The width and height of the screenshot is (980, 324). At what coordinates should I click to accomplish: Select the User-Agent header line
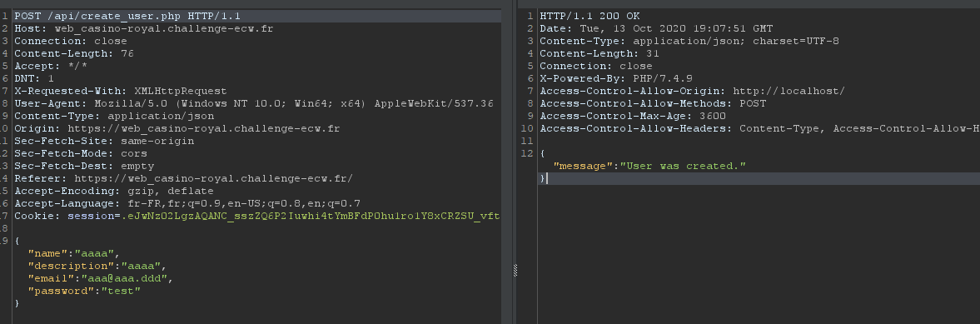(x=254, y=104)
